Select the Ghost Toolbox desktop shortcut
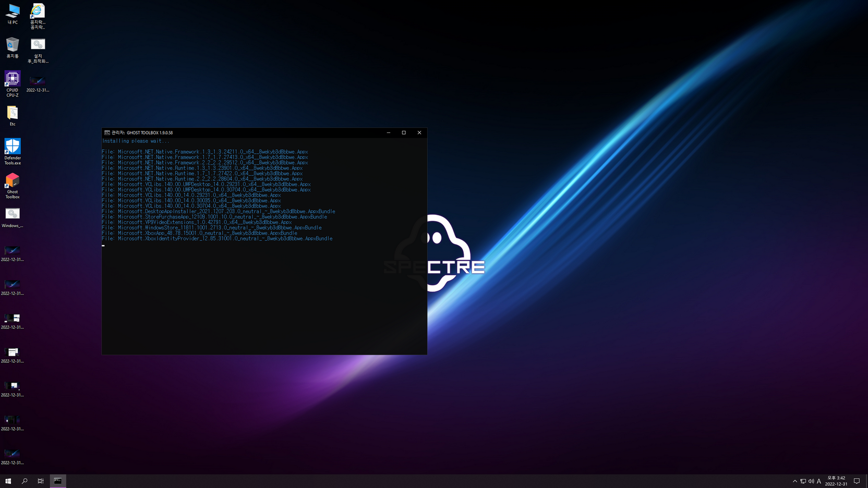The image size is (868, 488). click(13, 186)
